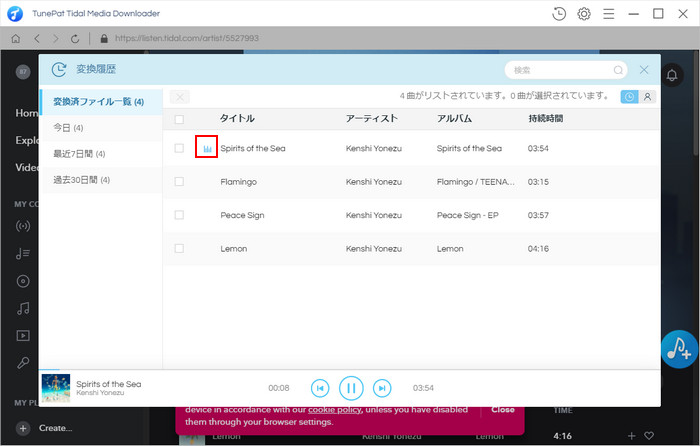Viewport: 700px width, 446px height.
Task: Close the cookie policy banner
Action: coord(503,409)
